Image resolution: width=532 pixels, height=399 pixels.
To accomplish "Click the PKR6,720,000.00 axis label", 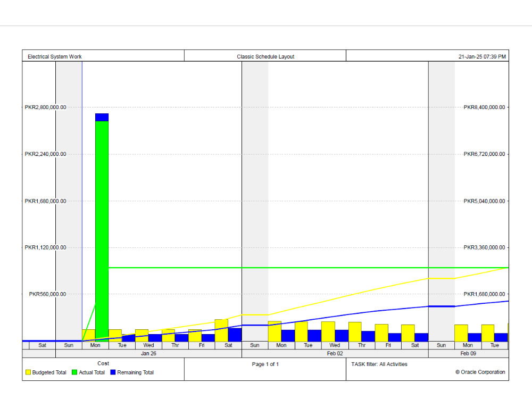I will tap(484, 154).
